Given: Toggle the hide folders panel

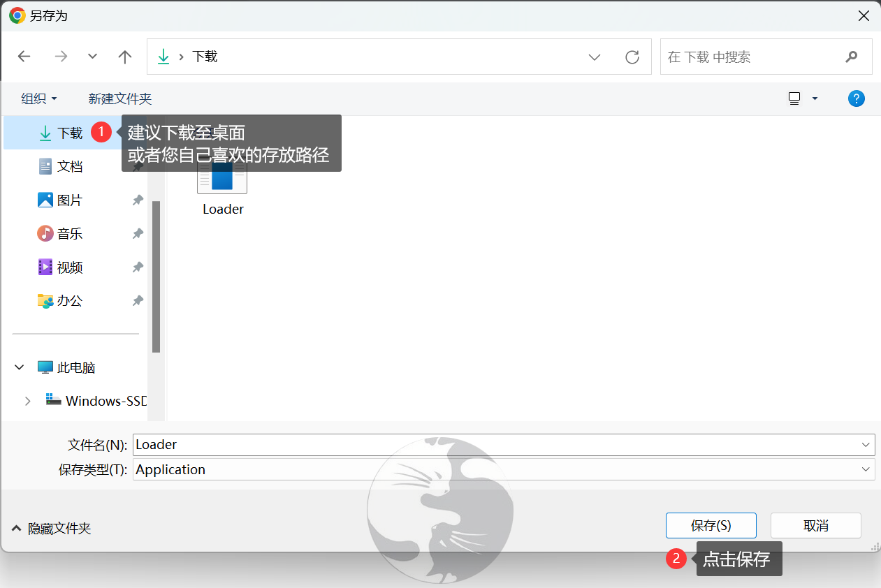Looking at the screenshot, I should point(51,529).
